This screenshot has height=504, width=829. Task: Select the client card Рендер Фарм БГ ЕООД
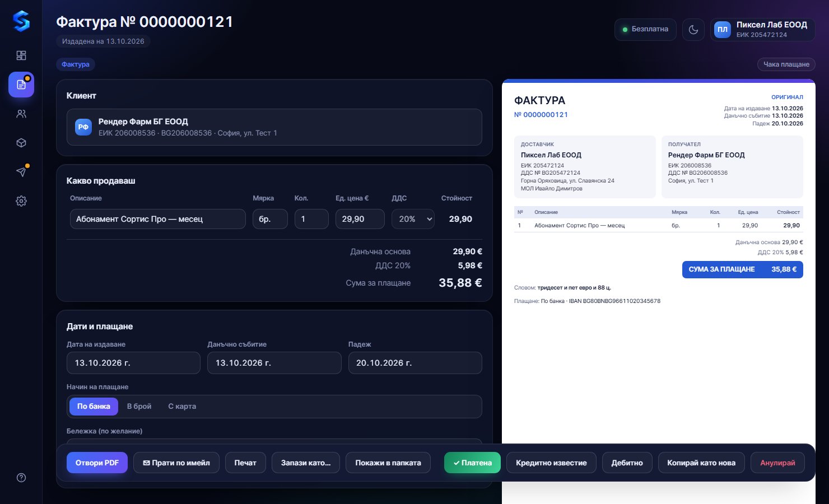point(274,127)
